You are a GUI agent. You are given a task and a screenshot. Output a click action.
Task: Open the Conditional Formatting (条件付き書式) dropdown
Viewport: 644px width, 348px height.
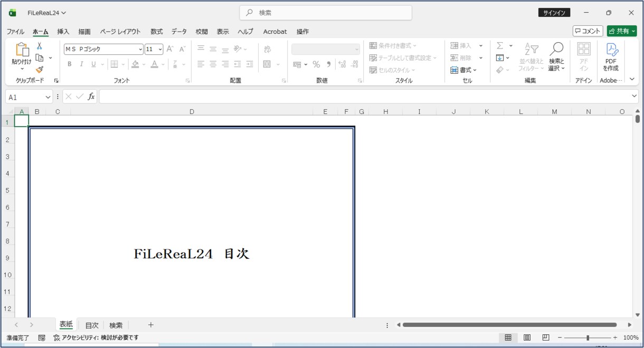[x=393, y=46]
